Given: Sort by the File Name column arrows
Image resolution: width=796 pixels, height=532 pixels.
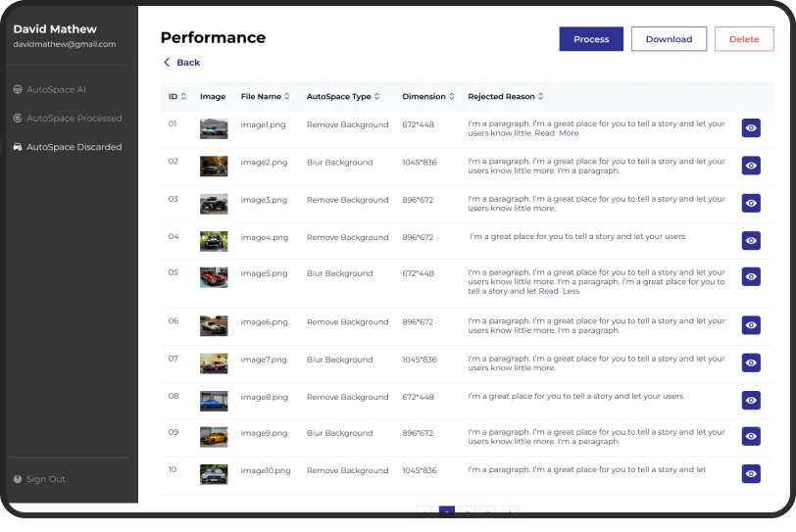Looking at the screenshot, I should click(288, 97).
